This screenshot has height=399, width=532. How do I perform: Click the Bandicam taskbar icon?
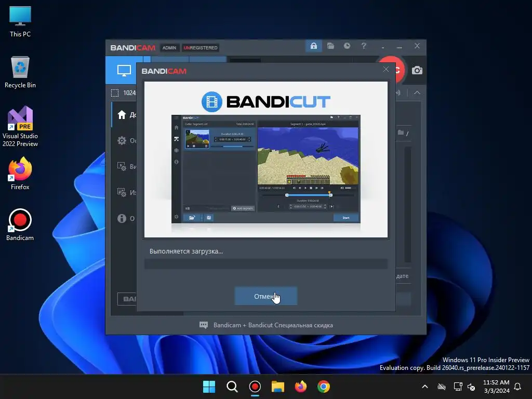255,387
